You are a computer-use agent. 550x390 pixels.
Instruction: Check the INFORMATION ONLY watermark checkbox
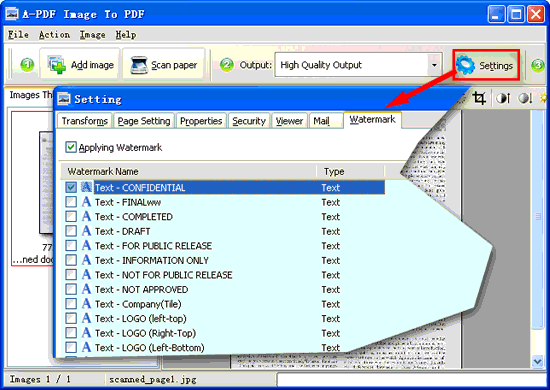tap(71, 261)
